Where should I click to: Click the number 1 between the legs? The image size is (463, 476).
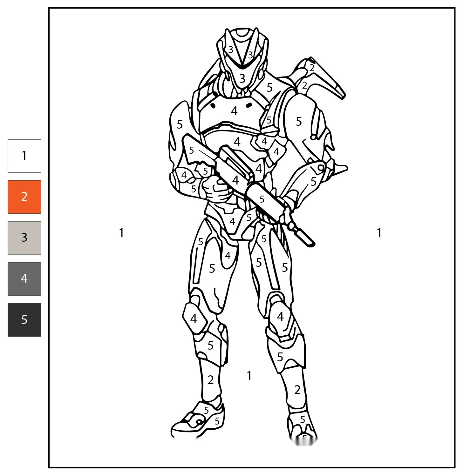coord(249,376)
